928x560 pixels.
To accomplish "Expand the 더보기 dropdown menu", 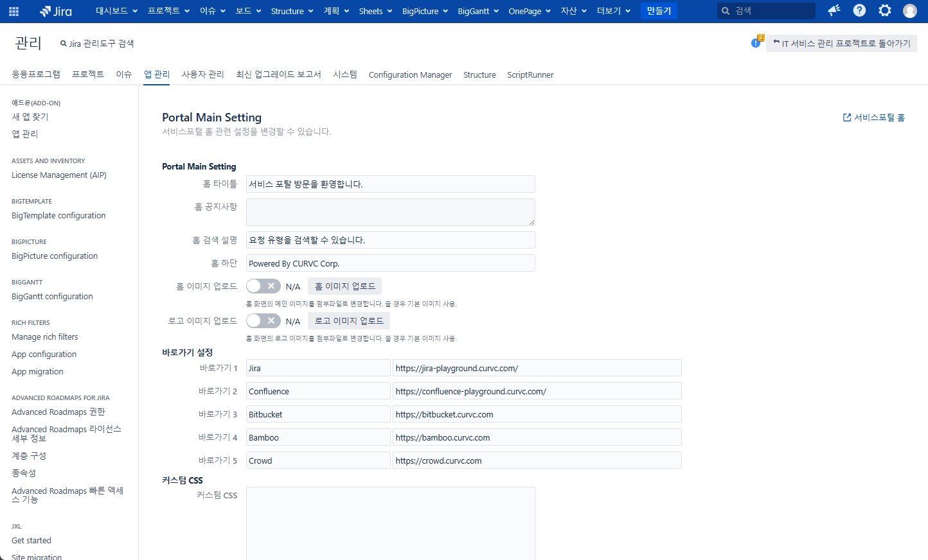I will click(614, 11).
